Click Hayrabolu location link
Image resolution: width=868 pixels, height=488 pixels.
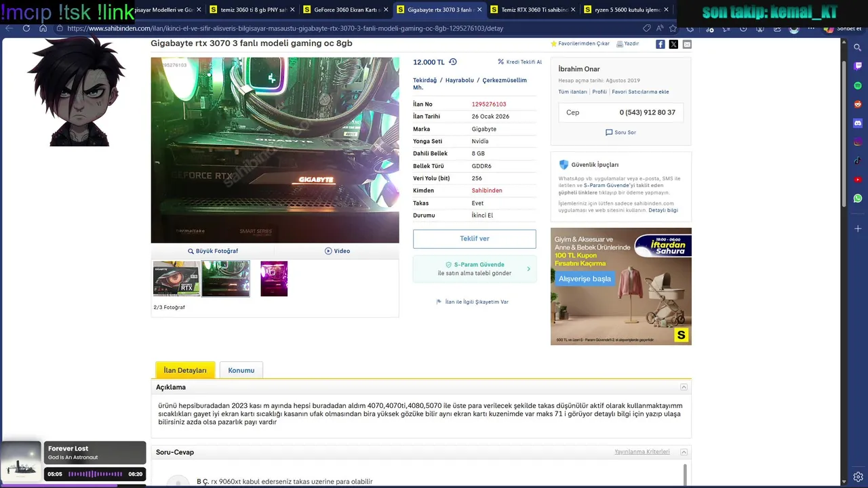point(460,80)
